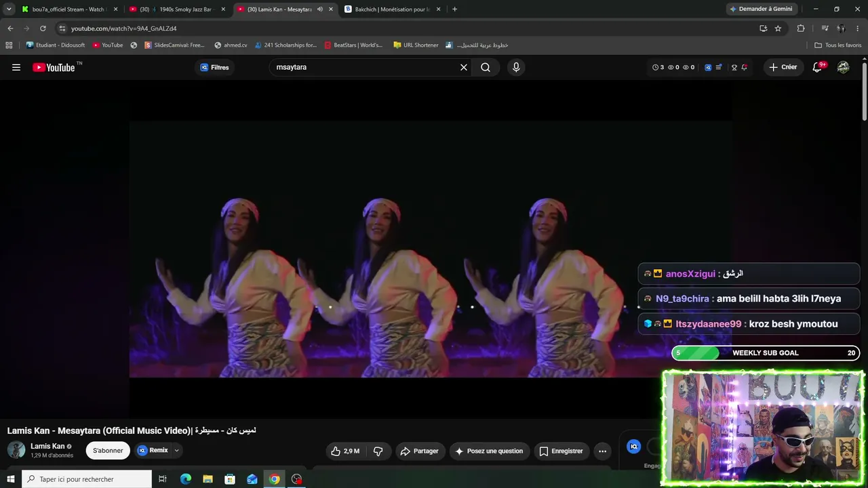Click Demander à Gemini button
868x488 pixels.
pos(761,9)
